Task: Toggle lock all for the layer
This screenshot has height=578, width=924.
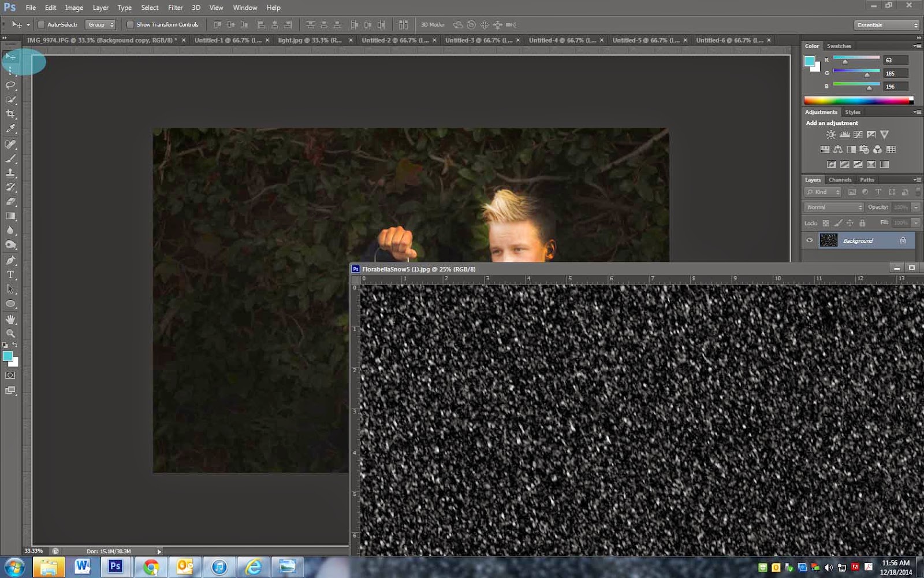Action: 862,223
